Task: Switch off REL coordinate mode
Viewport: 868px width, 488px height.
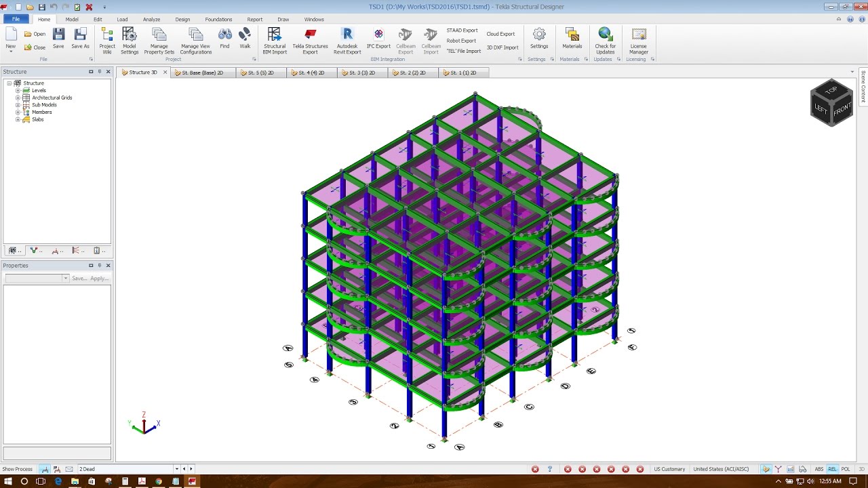Action: pos(832,468)
